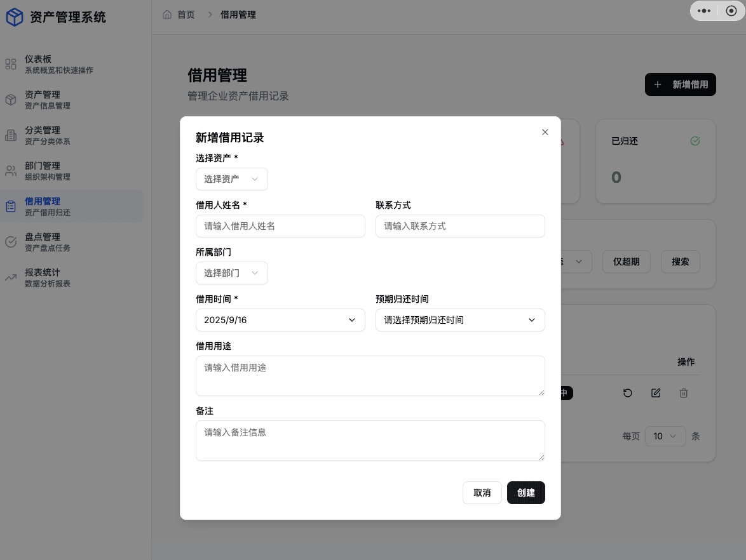
Task: Click the 分类管理 building icon
Action: point(10,135)
